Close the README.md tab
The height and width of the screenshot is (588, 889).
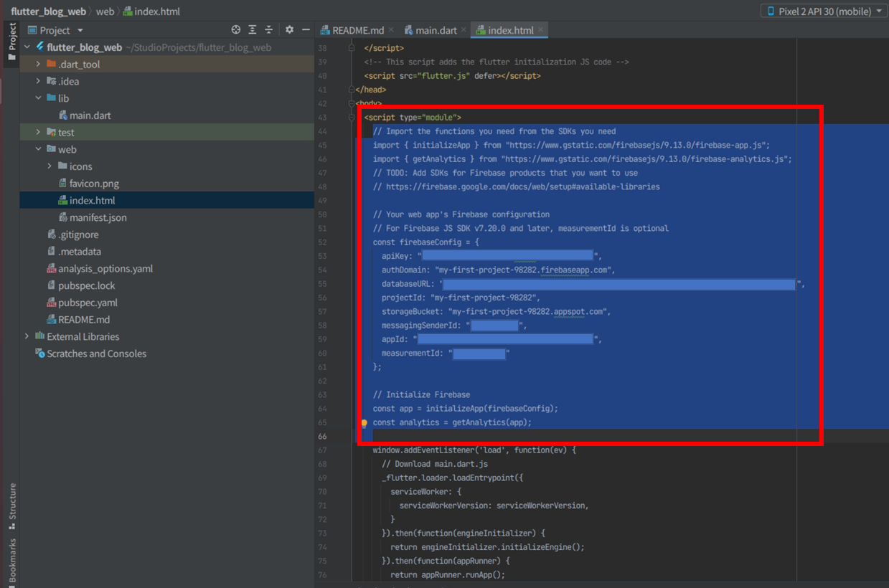pos(391,30)
